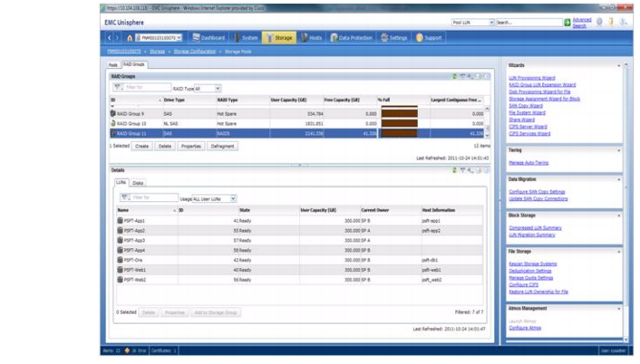This screenshot has width=640, height=364.
Task: Collapse the Data Migration panel
Action: (619, 180)
